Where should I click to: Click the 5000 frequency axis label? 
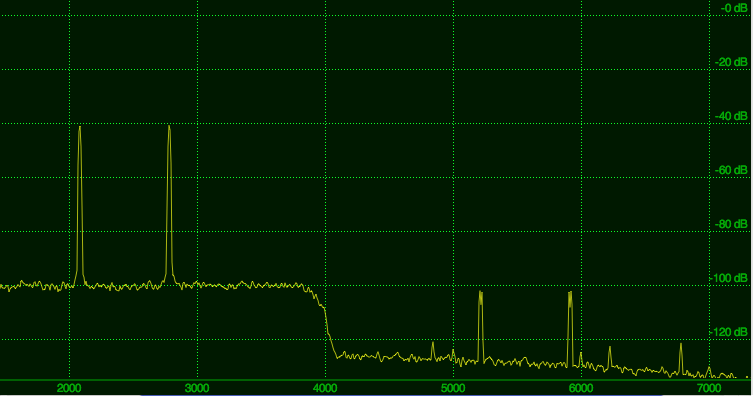pyautogui.click(x=453, y=388)
